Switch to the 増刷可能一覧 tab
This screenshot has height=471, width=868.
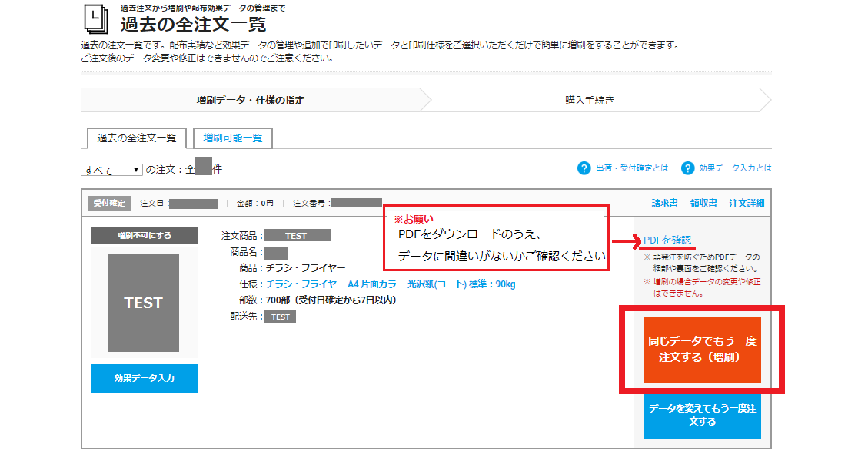pos(233,138)
